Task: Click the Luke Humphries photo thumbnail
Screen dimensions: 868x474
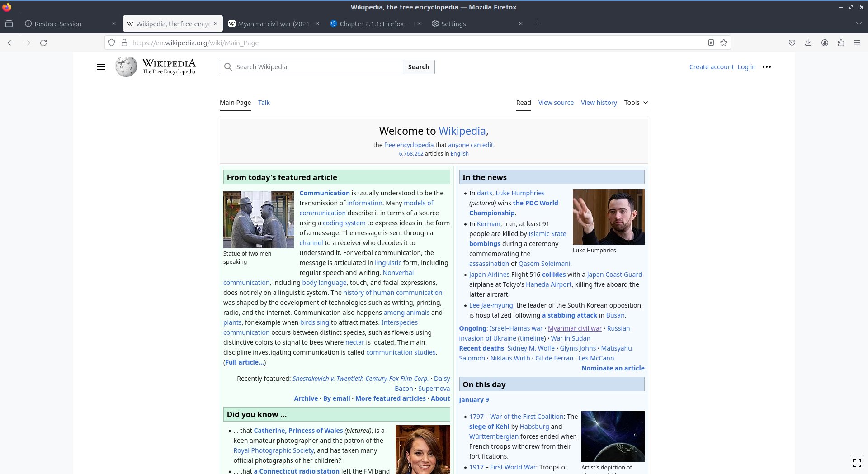Action: click(608, 217)
